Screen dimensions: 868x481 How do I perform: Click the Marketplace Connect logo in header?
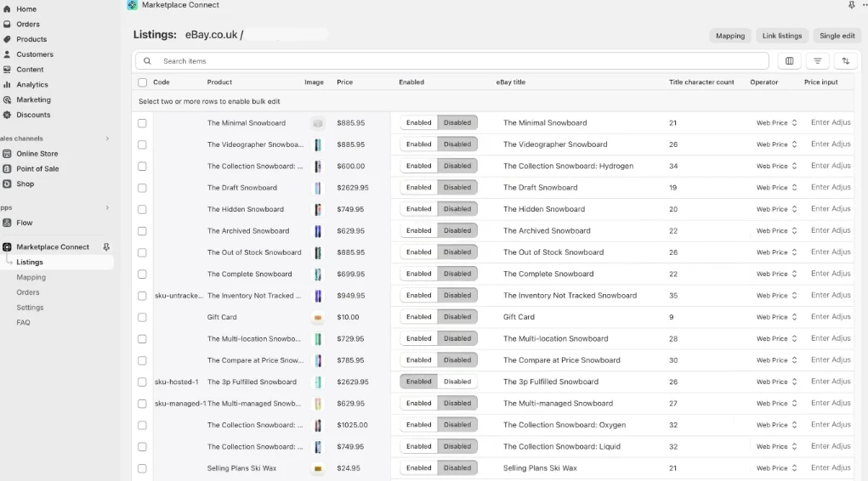133,5
